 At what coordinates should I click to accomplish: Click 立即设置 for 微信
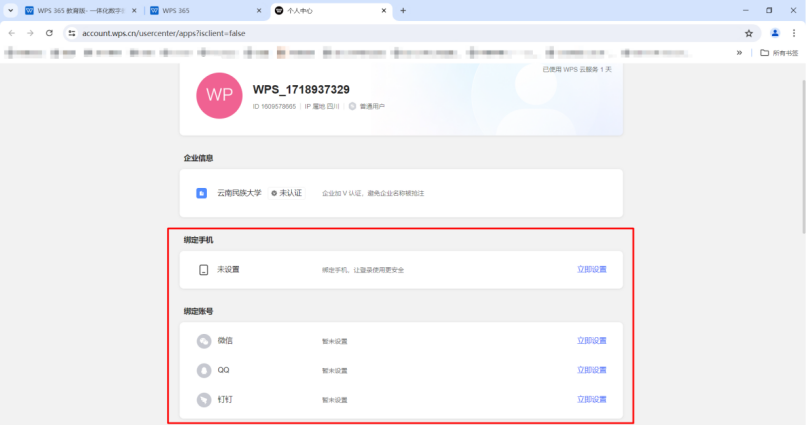tap(592, 341)
